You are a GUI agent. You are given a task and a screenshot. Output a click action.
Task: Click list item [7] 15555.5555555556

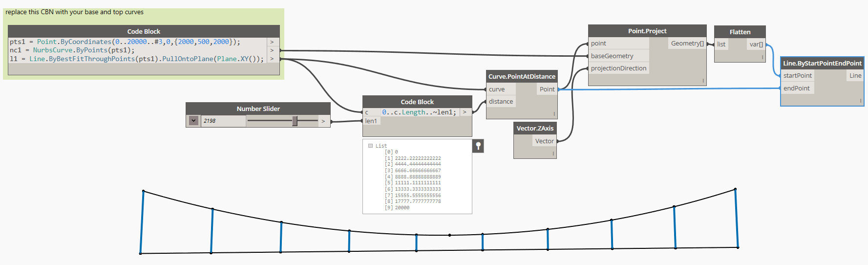click(x=413, y=196)
